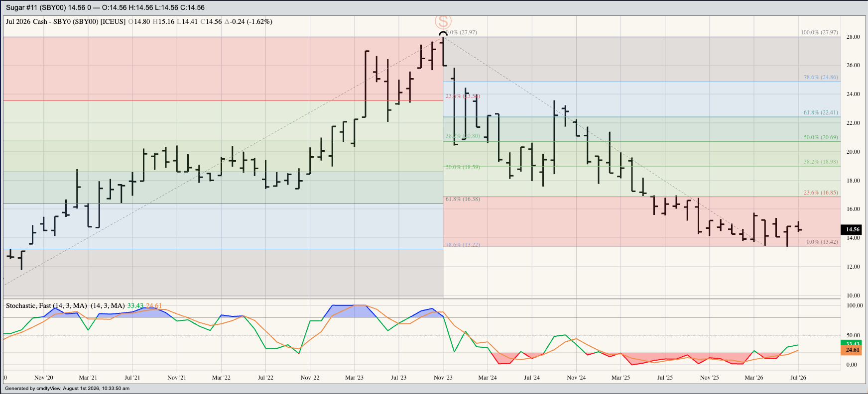Viewport: 868px width, 394px height.
Task: Click the '78.6% (24.86)' Fibonacci label
Action: coord(821,77)
